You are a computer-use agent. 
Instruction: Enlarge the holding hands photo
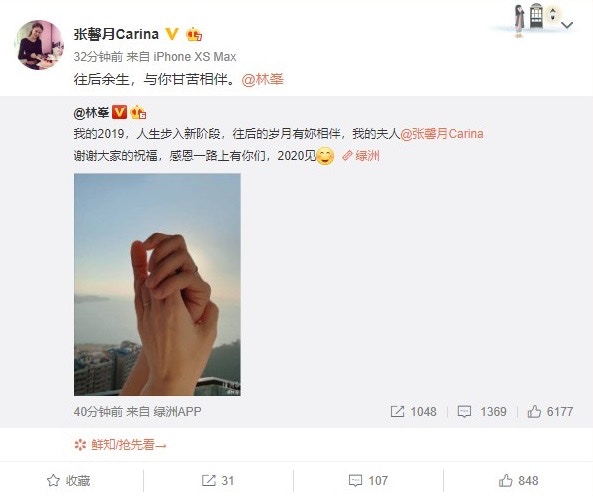pyautogui.click(x=157, y=284)
